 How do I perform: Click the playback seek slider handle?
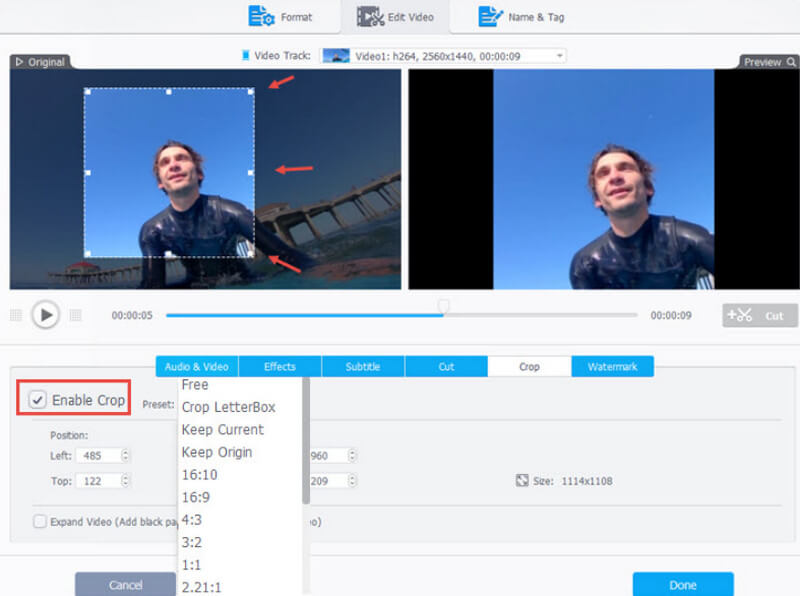click(444, 305)
